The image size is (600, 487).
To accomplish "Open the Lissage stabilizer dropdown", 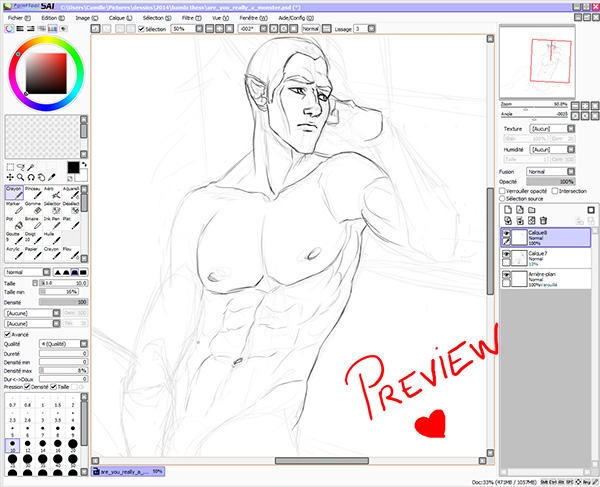I will (371, 29).
